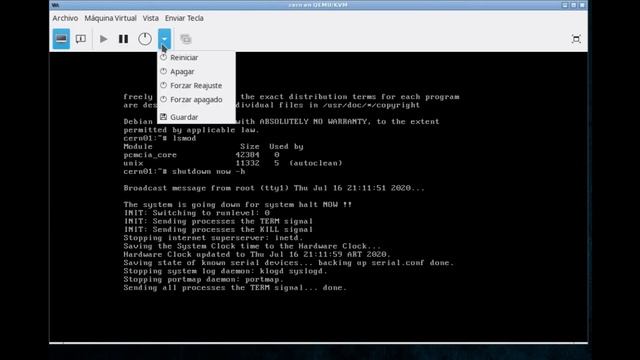Open the Enviar Tecla menu
Image resolution: width=640 pixels, height=360 pixels.
184,18
